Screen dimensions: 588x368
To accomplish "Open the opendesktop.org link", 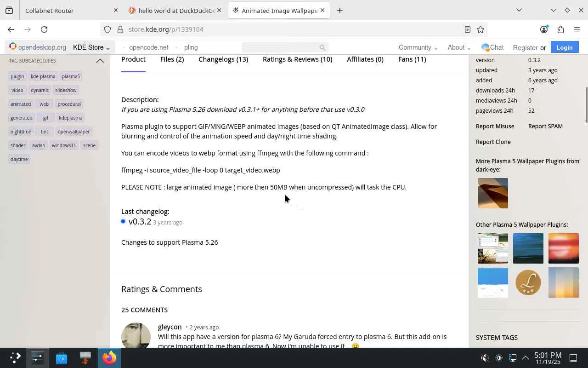I will pos(38,47).
